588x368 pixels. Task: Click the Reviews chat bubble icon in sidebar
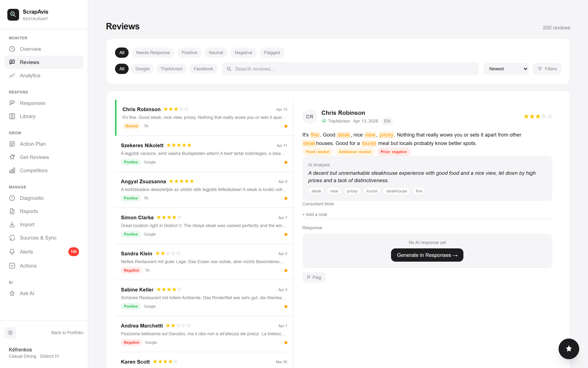[12, 62]
